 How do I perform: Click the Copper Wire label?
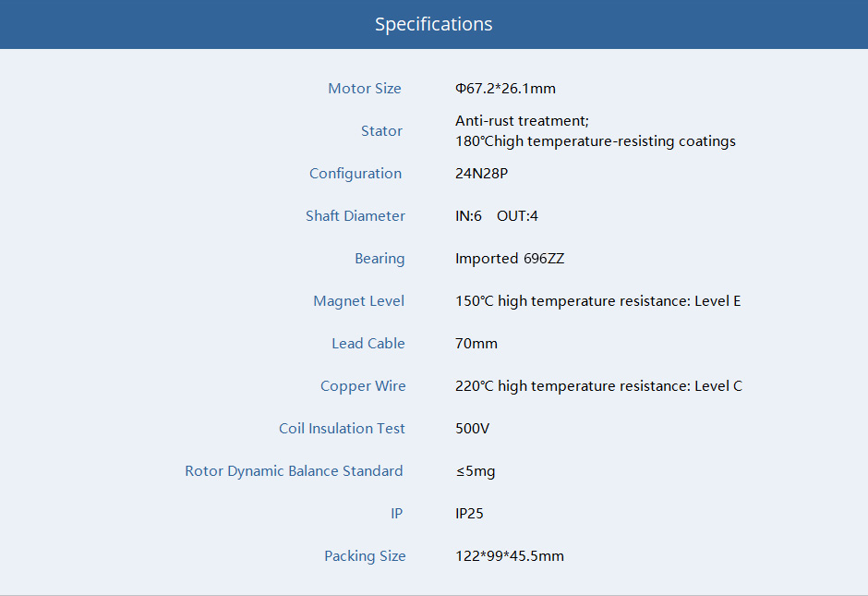pos(363,386)
